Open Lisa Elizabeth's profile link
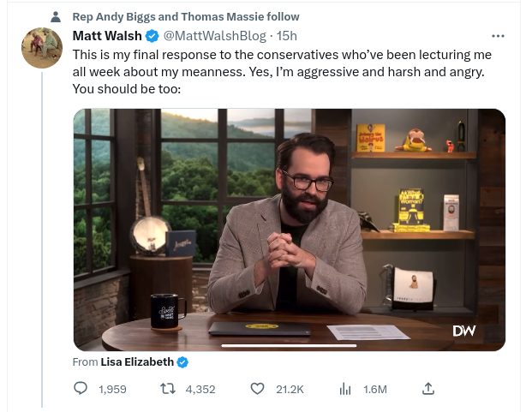 (x=137, y=362)
